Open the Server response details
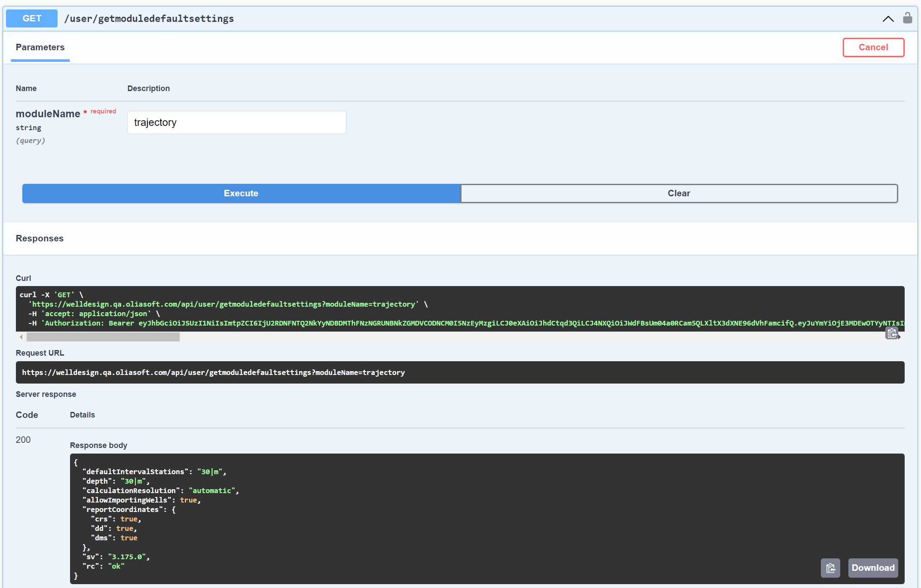Screen dimensions: 921x588 click(x=46, y=394)
